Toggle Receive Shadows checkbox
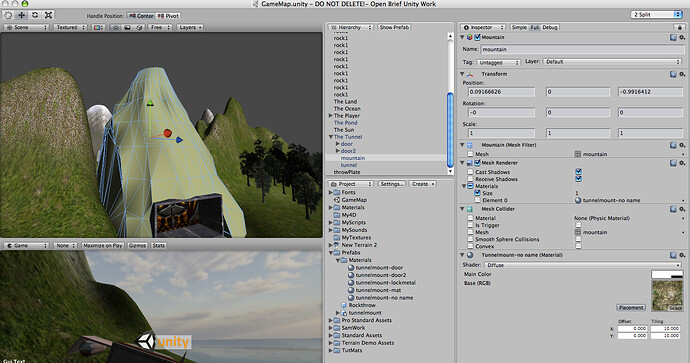The image size is (690, 363). coord(578,179)
